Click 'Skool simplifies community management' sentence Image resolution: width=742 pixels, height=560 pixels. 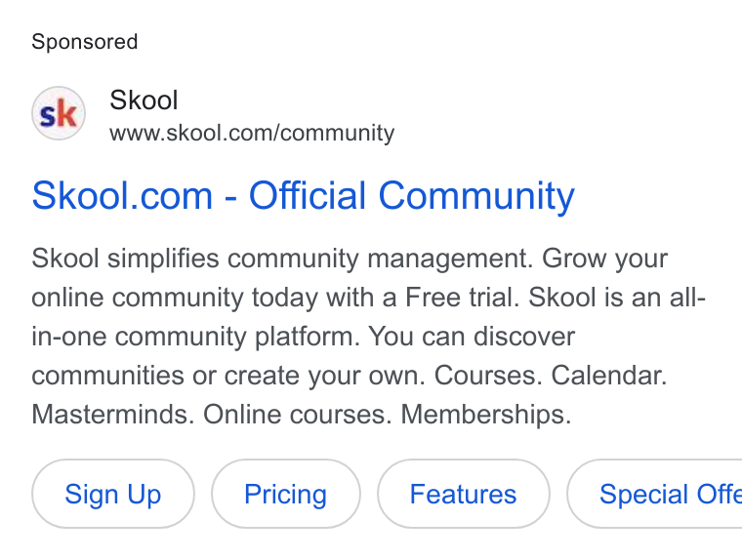pyautogui.click(x=282, y=260)
